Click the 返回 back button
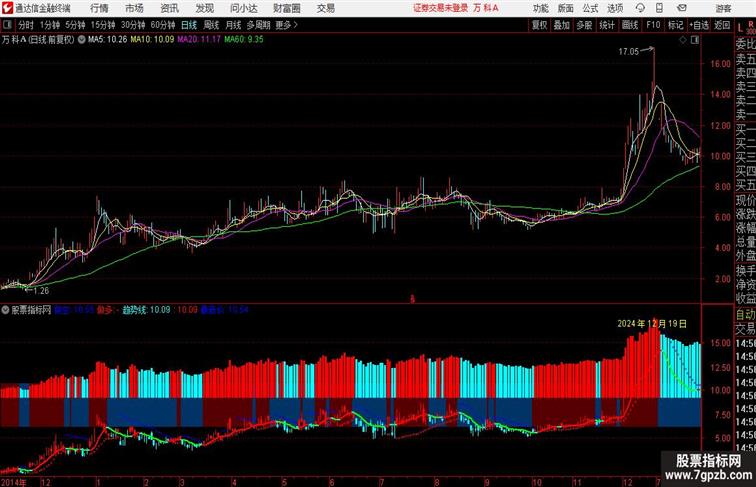 tap(722, 25)
